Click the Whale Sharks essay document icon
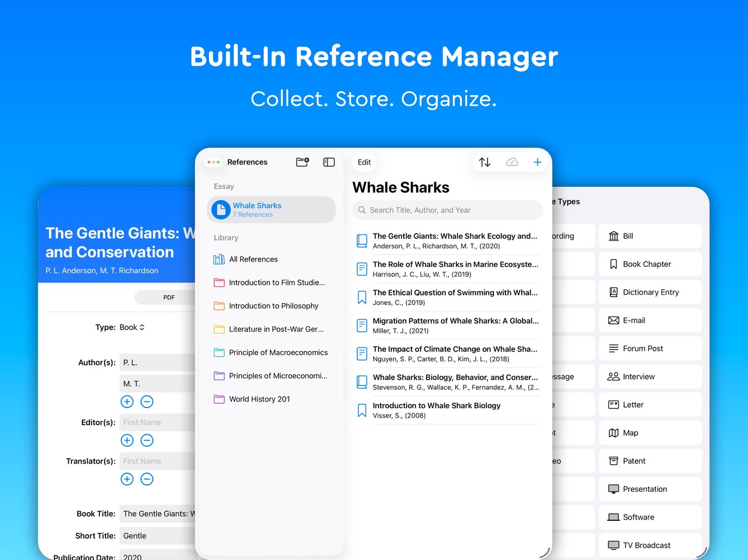The height and width of the screenshot is (560, 748). 221,210
